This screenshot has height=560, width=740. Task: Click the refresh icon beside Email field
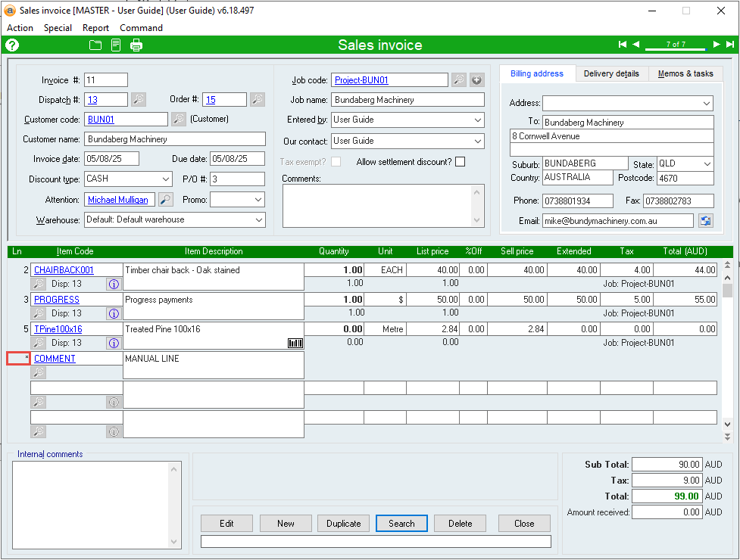705,221
